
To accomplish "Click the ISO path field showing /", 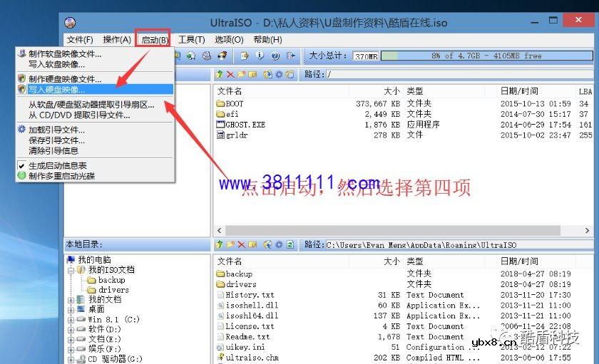I will (459, 74).
